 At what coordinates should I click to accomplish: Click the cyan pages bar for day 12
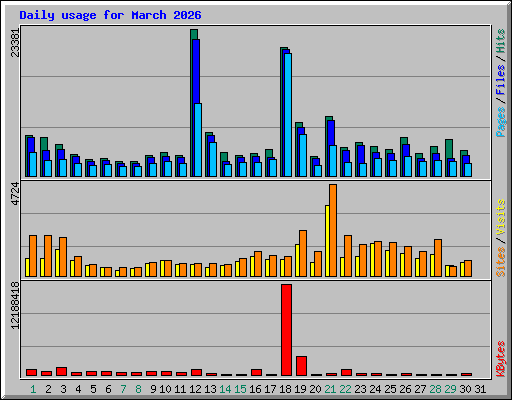(x=198, y=140)
